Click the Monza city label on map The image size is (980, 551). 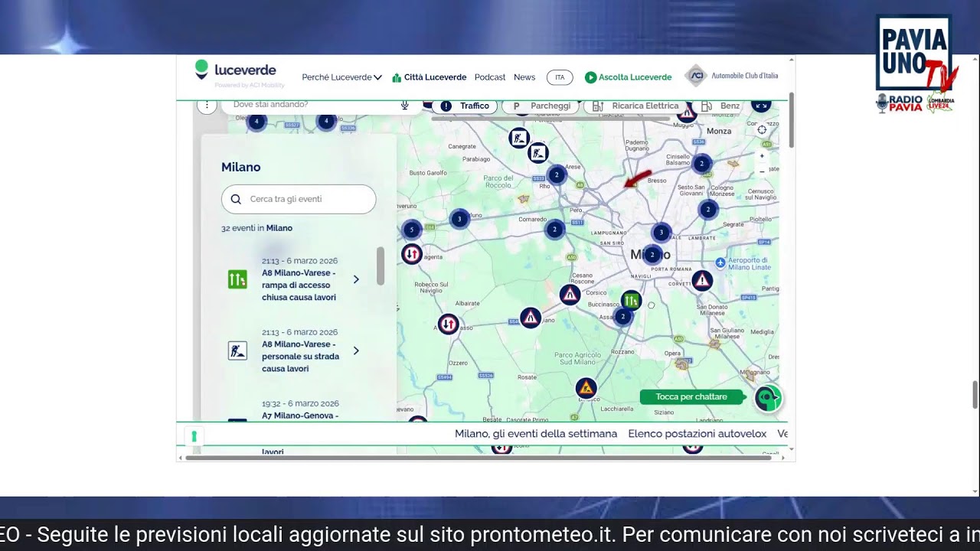pos(719,131)
